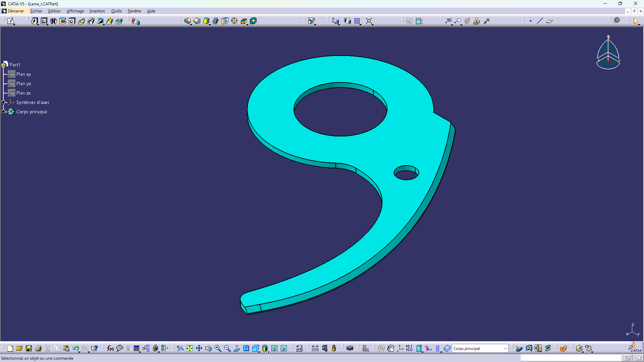This screenshot has height=362, width=644.
Task: Activate the Rotate view tool
Action: (208, 349)
